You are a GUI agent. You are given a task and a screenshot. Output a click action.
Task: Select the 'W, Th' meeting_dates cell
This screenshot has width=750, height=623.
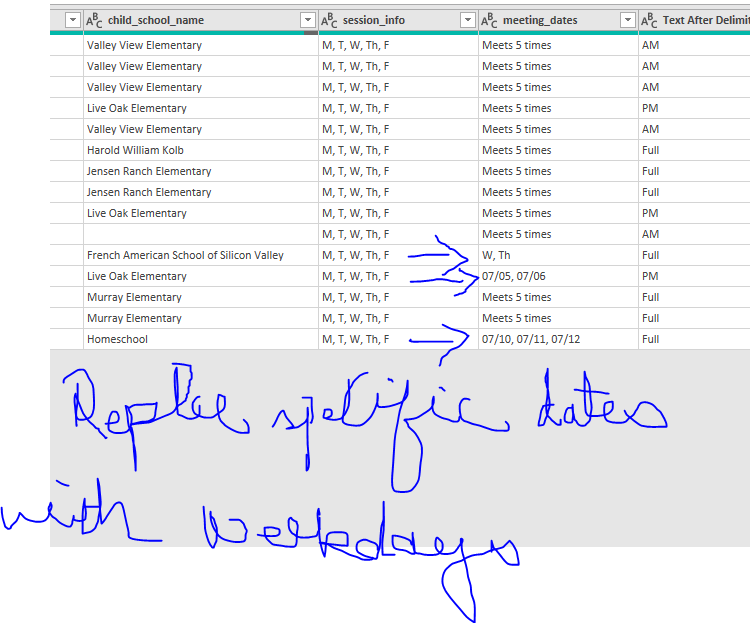coord(558,256)
